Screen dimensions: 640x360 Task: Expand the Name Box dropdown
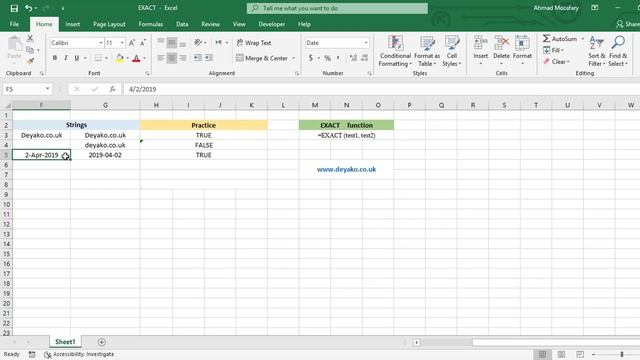click(48, 89)
